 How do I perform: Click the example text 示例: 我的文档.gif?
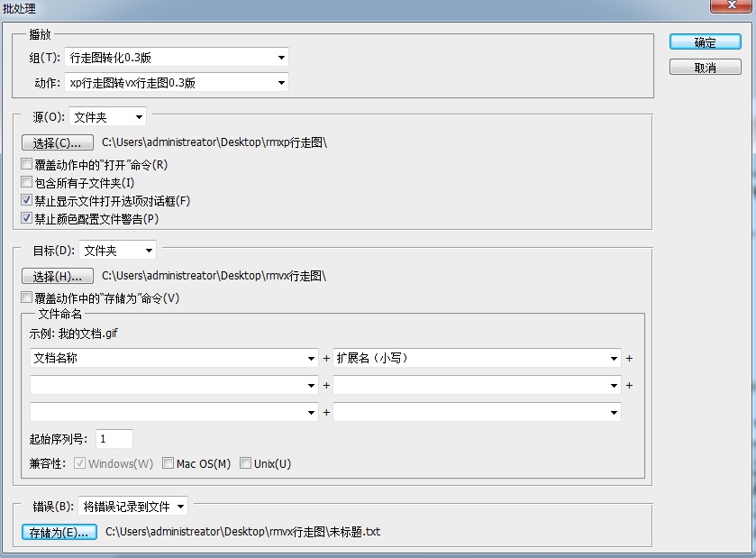coord(73,334)
